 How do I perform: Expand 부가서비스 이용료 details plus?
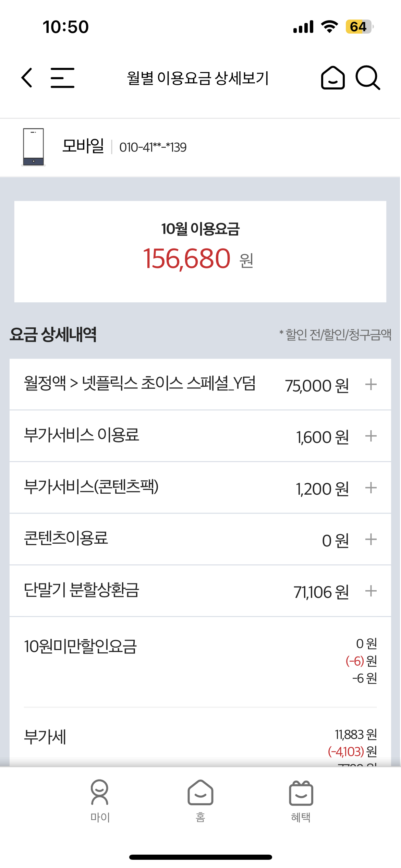371,436
